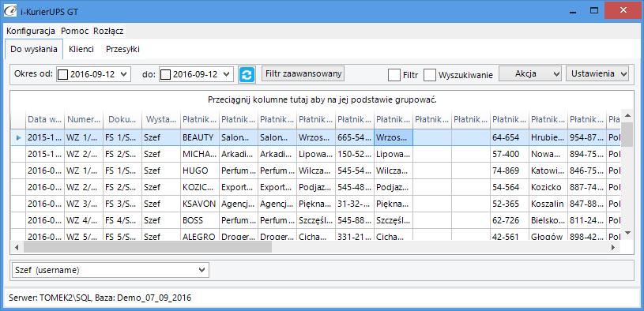The height and width of the screenshot is (311, 644).
Task: Click the horizontal scrollbar right arrow
Action: (x=612, y=247)
